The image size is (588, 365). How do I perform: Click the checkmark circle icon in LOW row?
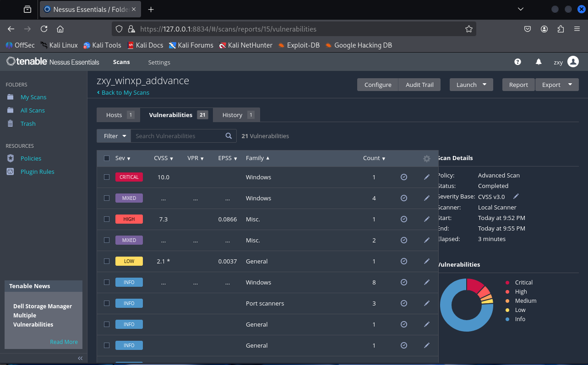coord(404,261)
